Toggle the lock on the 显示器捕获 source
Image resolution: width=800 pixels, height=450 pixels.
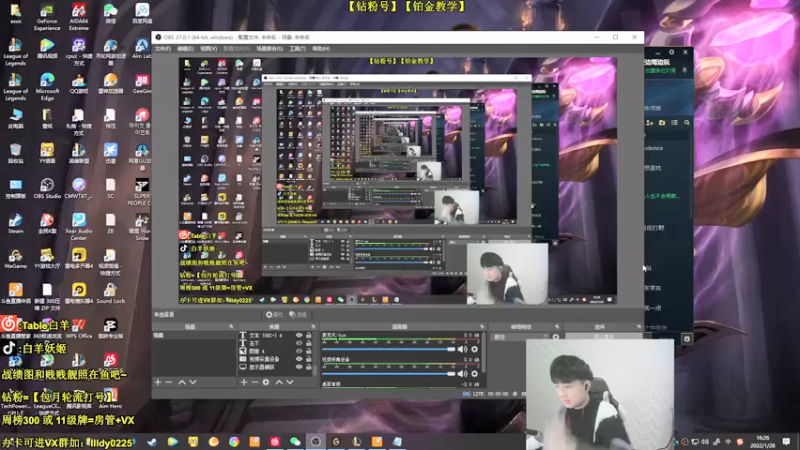309,367
